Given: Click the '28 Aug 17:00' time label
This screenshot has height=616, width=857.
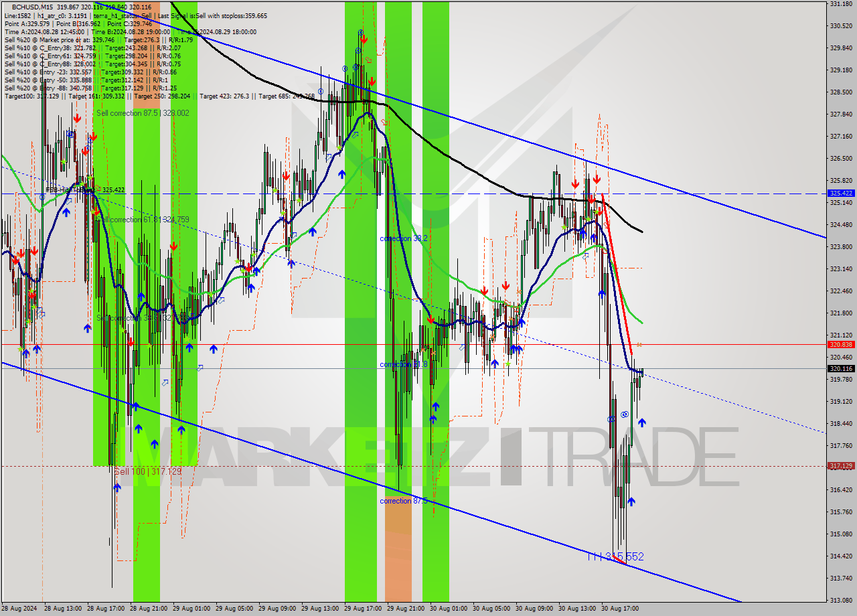Looking at the screenshot, I should coord(106,609).
